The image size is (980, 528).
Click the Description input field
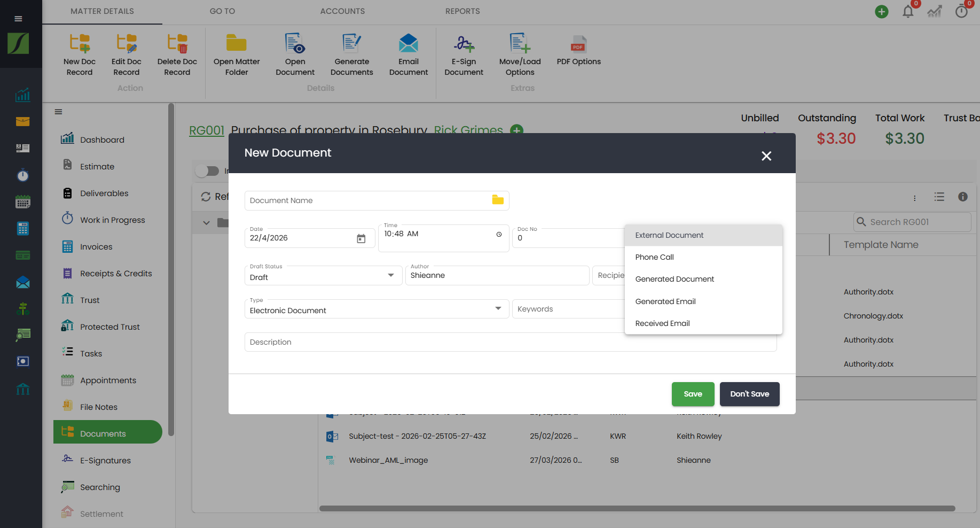click(x=511, y=342)
